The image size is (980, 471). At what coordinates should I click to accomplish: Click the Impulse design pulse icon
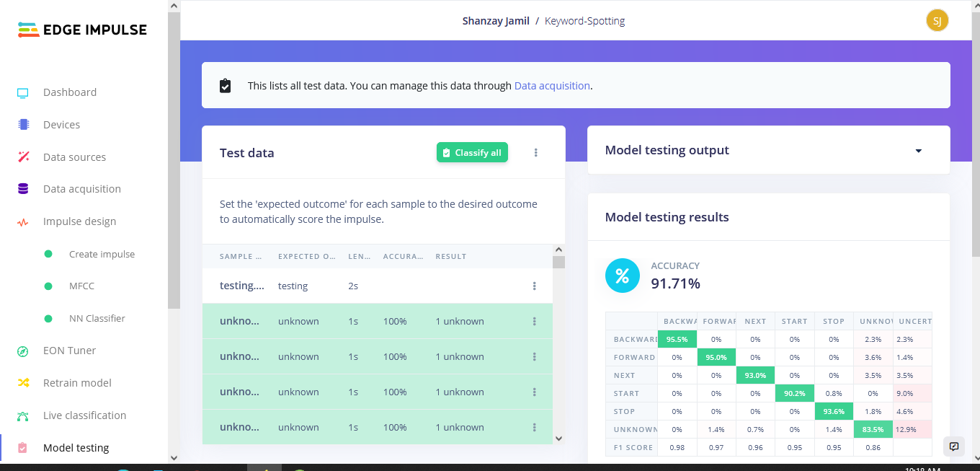coord(23,222)
